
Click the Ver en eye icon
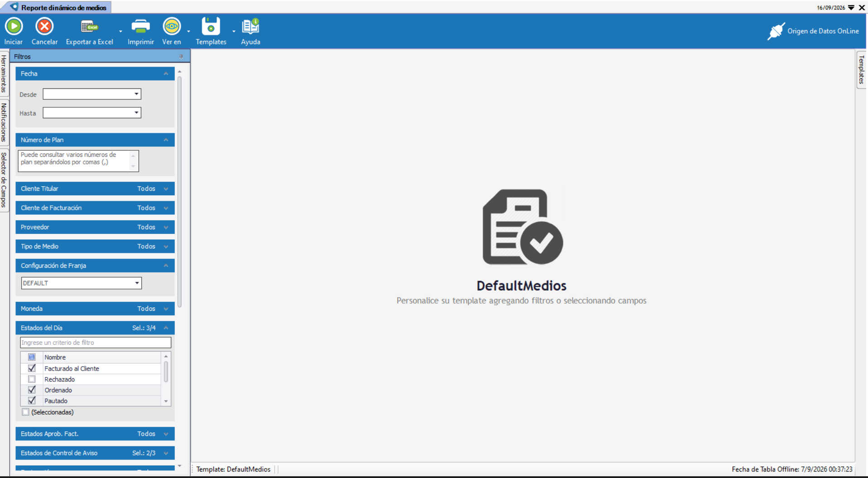coord(172,26)
